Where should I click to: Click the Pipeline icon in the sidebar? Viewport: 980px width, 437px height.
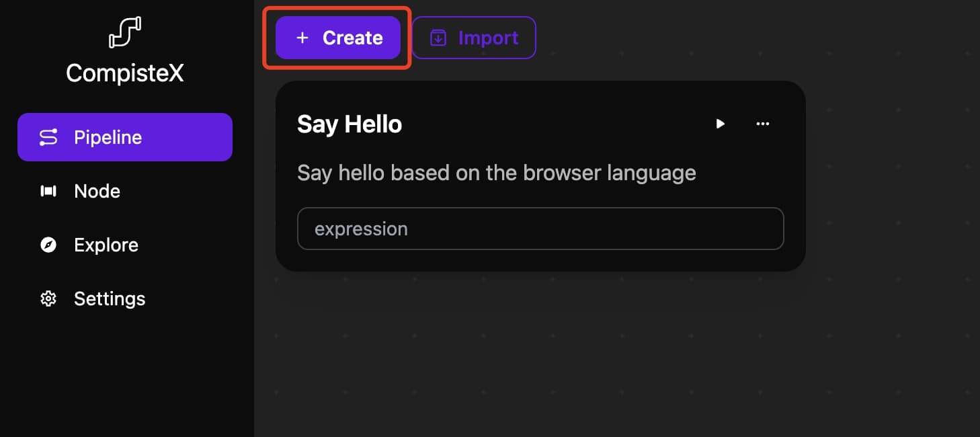click(x=48, y=137)
